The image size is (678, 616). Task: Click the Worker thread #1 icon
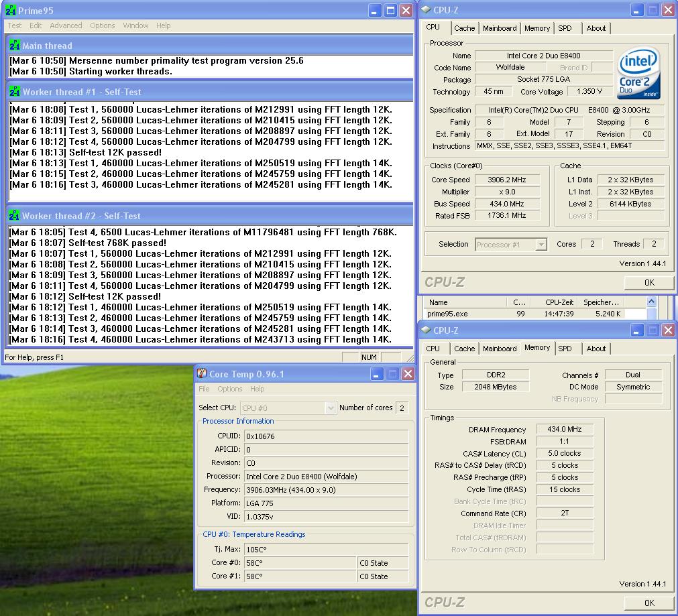pyautogui.click(x=14, y=91)
